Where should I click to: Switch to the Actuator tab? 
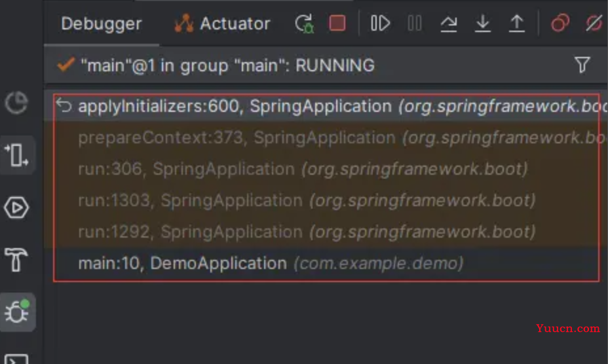(222, 24)
